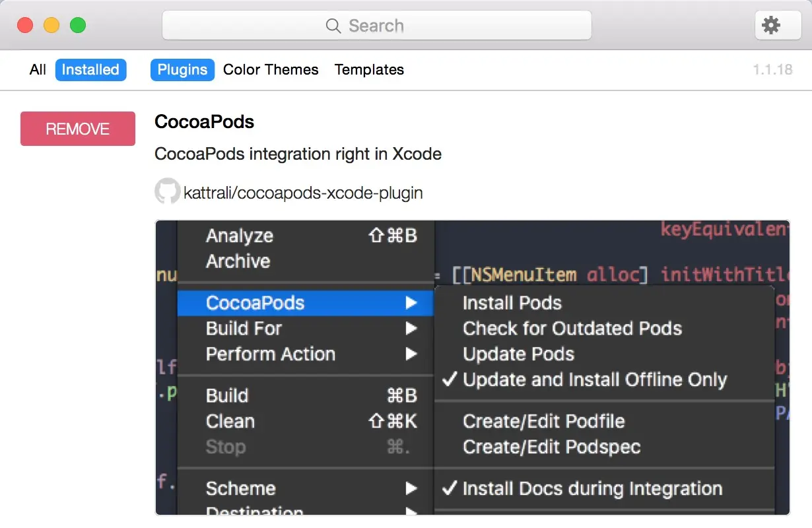Viewport: 812px width, 528px height.
Task: Click version number 1.1.18
Action: [772, 70]
